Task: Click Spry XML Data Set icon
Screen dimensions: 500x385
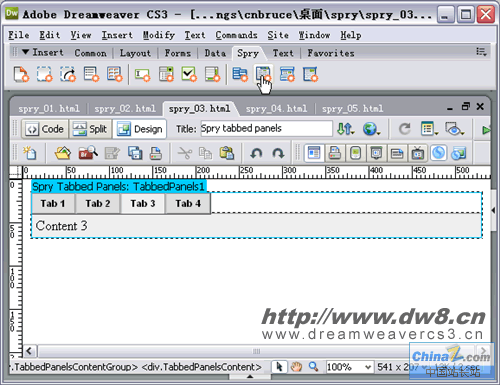Action: 21,74
